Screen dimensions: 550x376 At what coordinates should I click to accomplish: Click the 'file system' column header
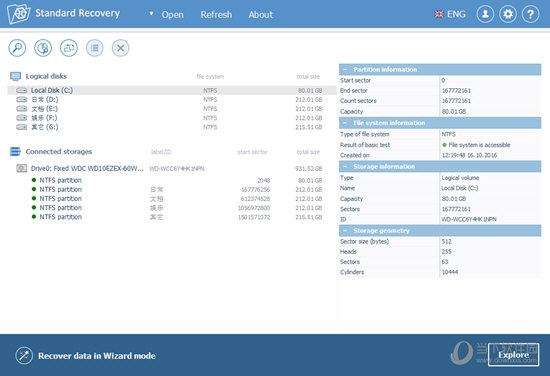click(x=210, y=76)
